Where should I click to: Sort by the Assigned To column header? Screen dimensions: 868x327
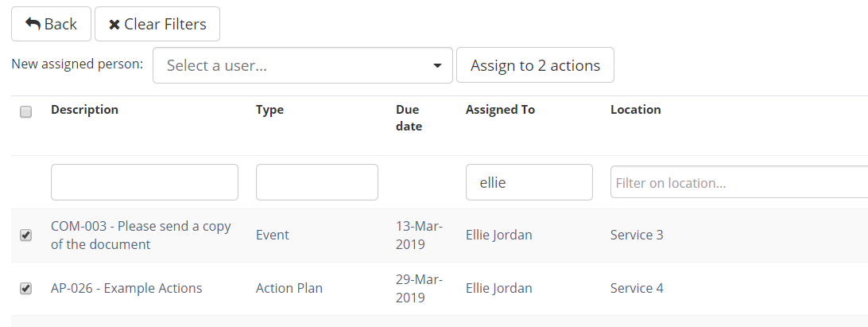500,110
